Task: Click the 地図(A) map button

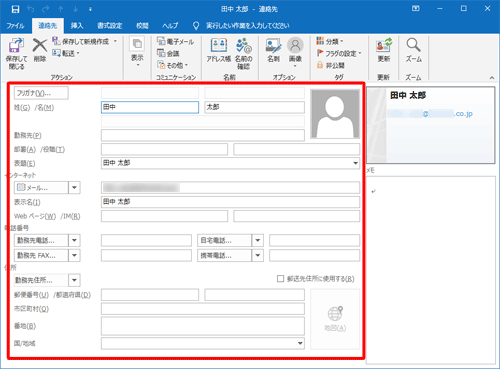Action: pos(335,319)
